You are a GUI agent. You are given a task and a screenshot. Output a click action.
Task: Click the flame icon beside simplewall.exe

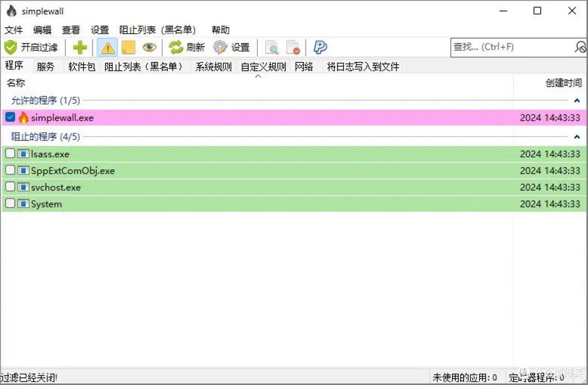tap(23, 118)
